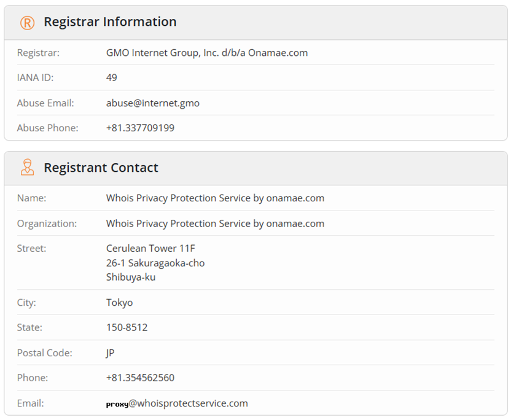Screen dimensions: 511x420
Task: Click the IANA ID value 49
Action: [111, 77]
